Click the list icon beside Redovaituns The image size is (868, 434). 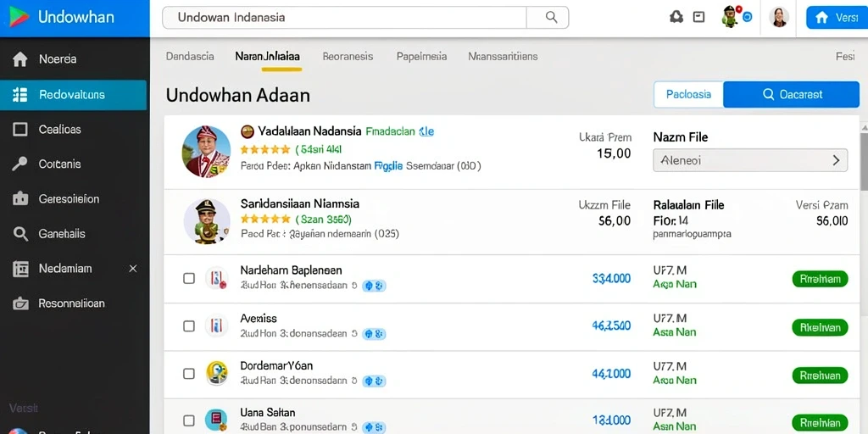20,95
